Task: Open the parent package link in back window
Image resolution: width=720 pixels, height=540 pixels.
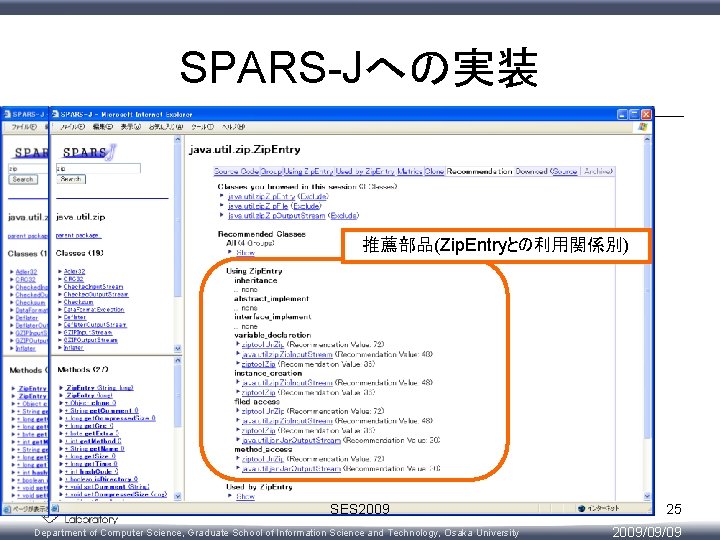Action: coord(27,236)
